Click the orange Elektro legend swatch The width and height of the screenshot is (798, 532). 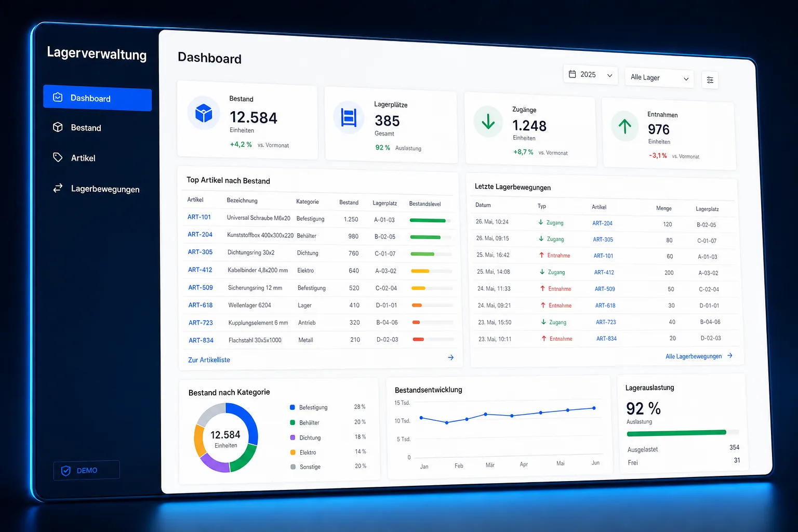(x=293, y=452)
